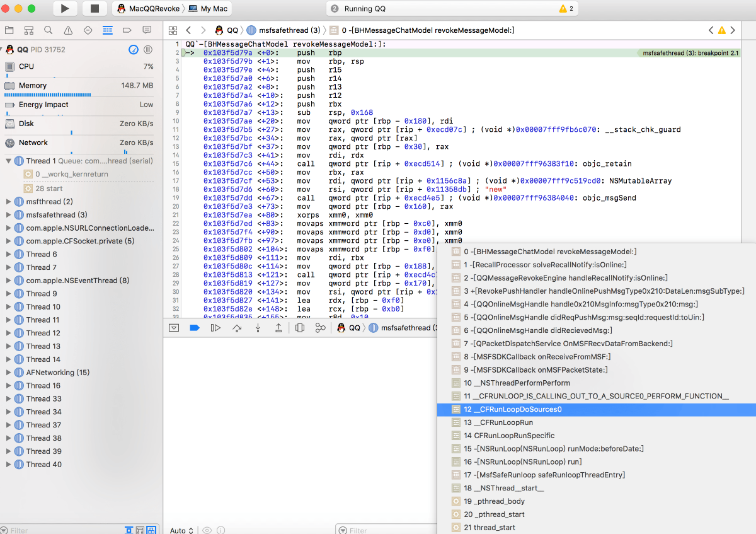The width and height of the screenshot is (756, 534).
Task: Toggle the Quick Look eye in variables view
Action: click(207, 530)
